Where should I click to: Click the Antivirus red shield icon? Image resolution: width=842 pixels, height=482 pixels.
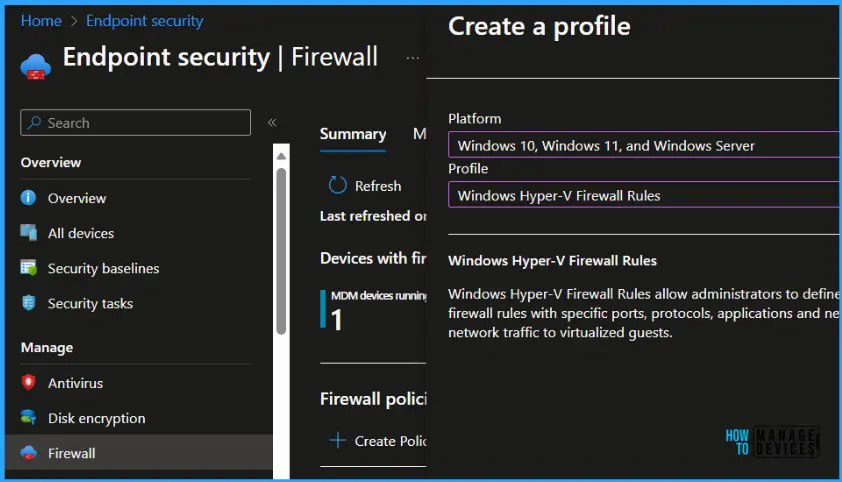[x=28, y=382]
